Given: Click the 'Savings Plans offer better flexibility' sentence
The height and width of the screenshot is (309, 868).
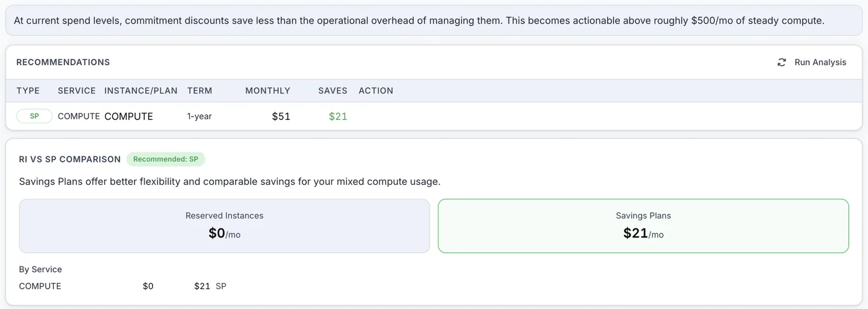Looking at the screenshot, I should 230,182.
